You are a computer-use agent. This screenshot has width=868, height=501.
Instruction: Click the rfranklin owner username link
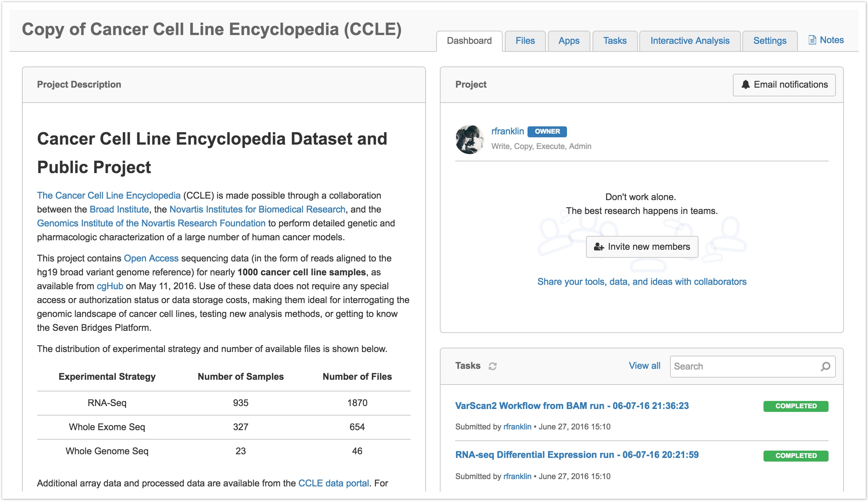(507, 131)
